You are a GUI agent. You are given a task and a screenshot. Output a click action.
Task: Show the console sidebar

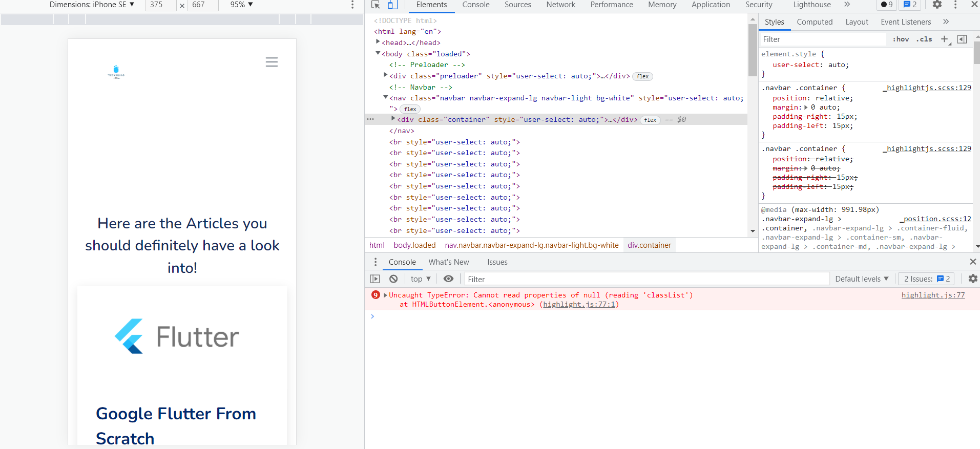pyautogui.click(x=375, y=279)
